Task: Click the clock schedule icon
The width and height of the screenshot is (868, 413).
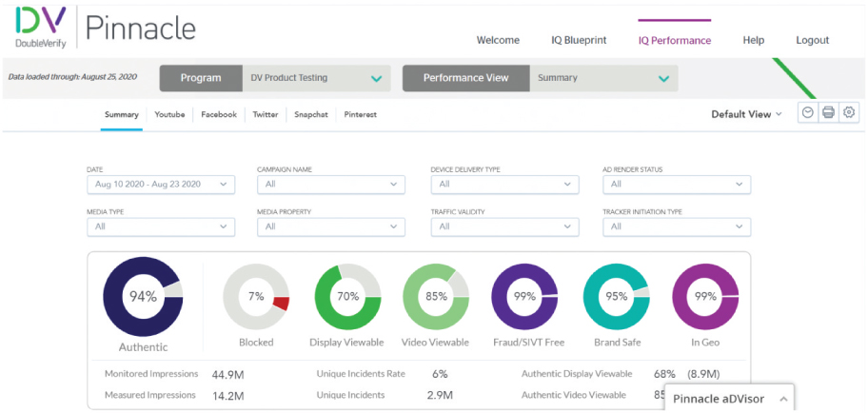Action: tap(807, 112)
